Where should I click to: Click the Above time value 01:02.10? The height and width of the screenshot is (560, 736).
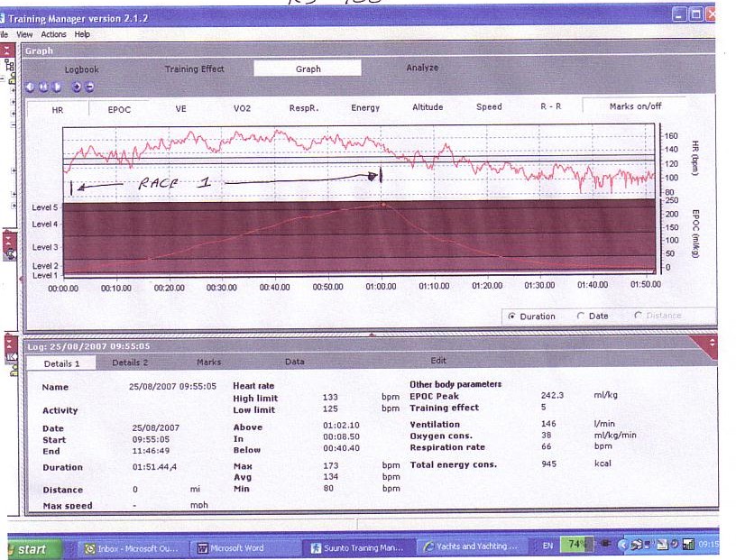click(341, 426)
